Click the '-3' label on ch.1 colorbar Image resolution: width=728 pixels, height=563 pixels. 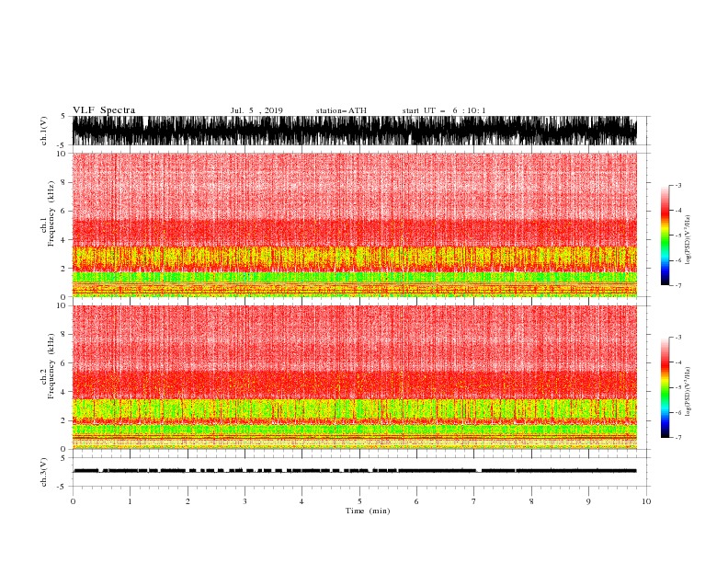(x=677, y=185)
